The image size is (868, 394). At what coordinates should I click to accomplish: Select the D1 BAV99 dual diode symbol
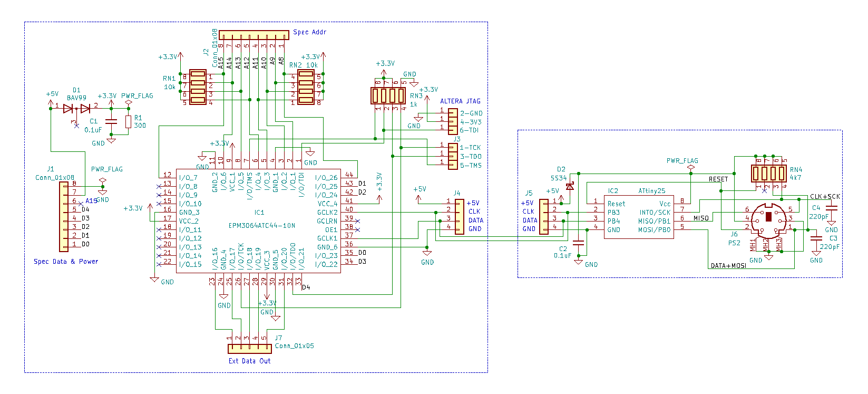(76, 109)
